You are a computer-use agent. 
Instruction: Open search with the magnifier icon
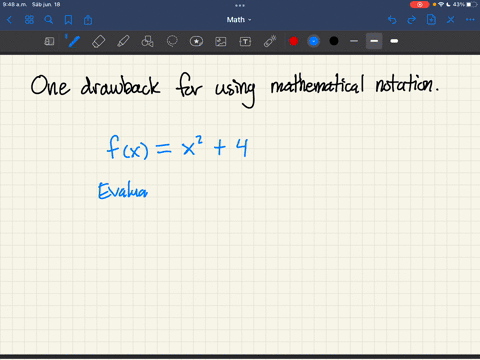point(49,20)
